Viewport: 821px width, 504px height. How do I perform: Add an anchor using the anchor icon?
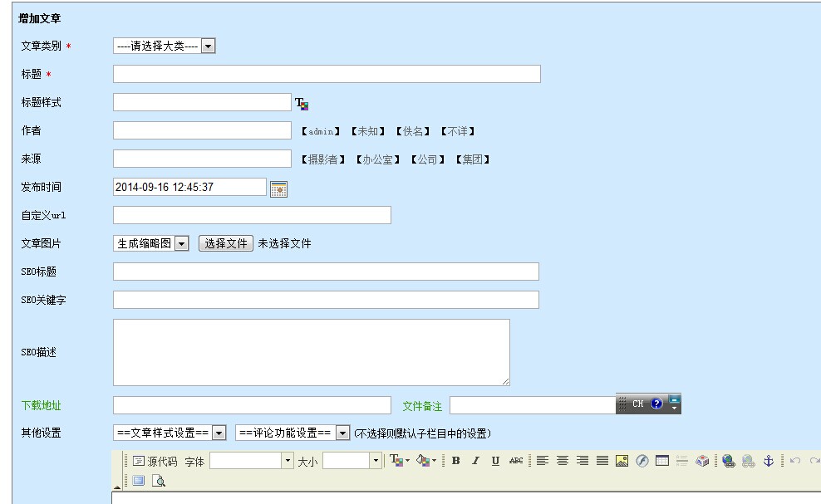pos(768,461)
